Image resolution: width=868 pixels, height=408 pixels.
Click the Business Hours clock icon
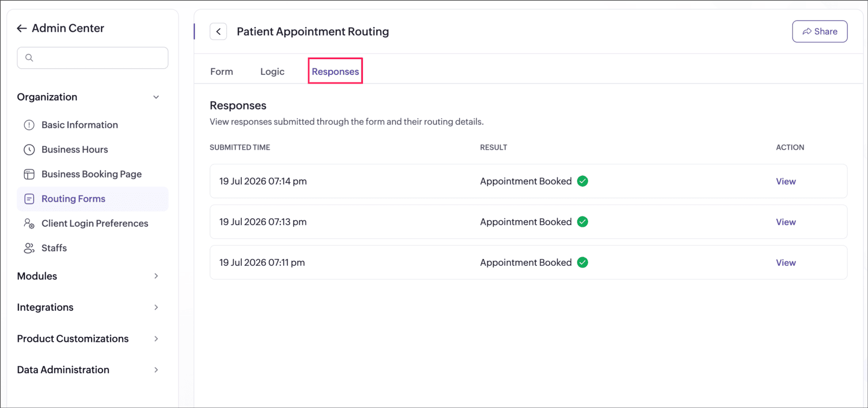(x=29, y=150)
